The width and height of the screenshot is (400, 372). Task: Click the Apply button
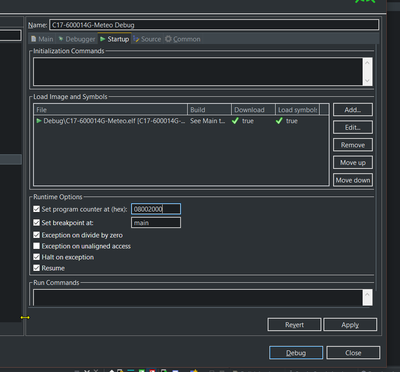350,325
